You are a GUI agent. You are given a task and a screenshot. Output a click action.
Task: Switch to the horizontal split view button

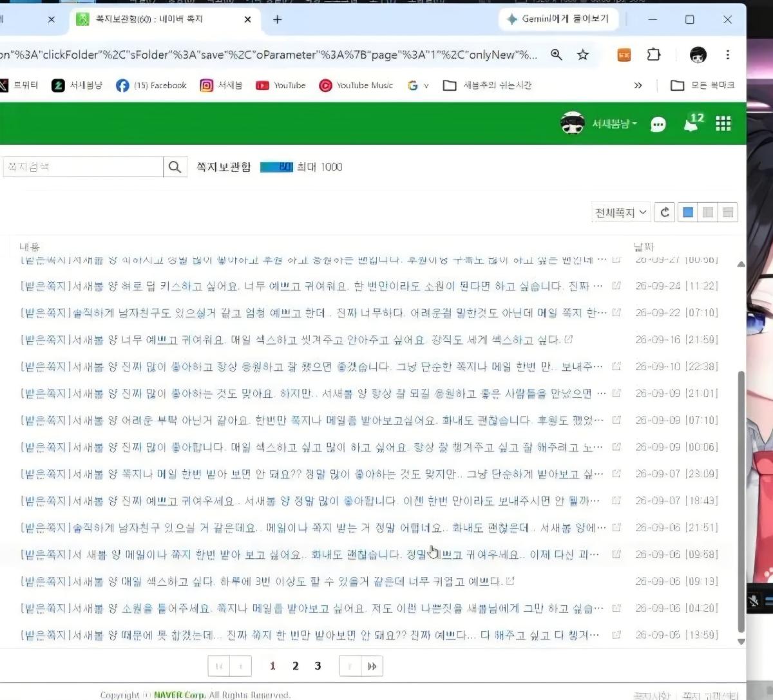click(x=728, y=212)
